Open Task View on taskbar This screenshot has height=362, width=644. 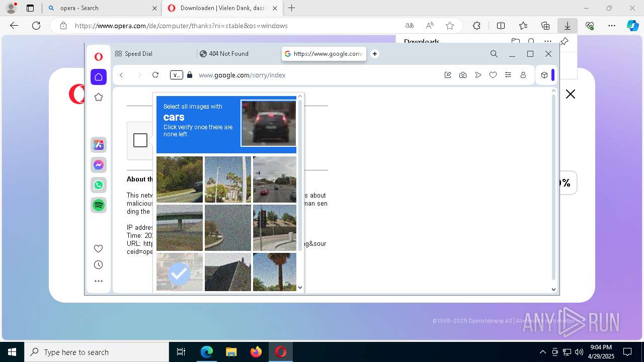tap(181, 352)
